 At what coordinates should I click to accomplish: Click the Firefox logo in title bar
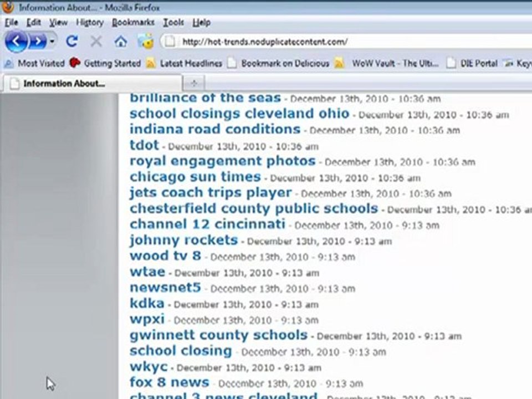tap(8, 7)
